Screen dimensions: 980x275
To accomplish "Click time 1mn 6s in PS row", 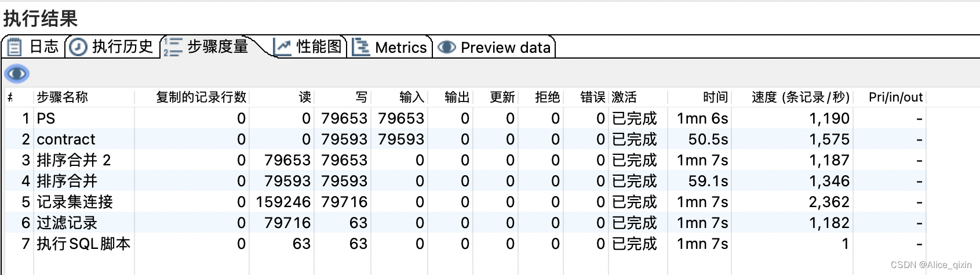I will pyautogui.click(x=702, y=118).
